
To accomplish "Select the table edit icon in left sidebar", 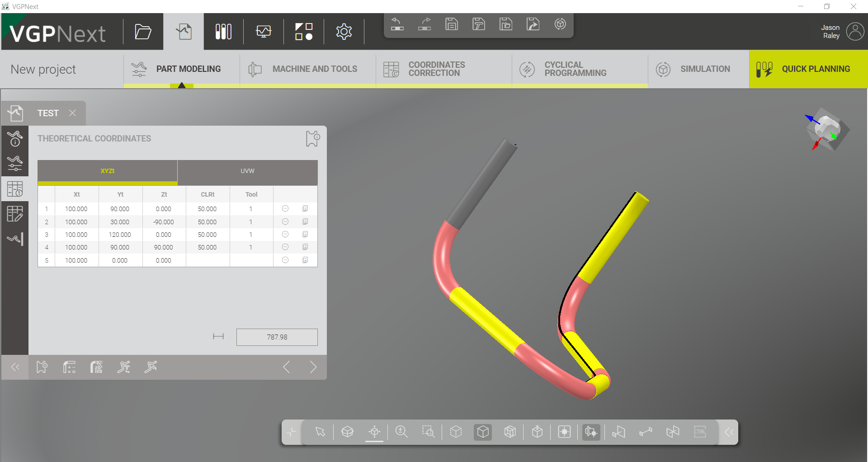I will [15, 213].
